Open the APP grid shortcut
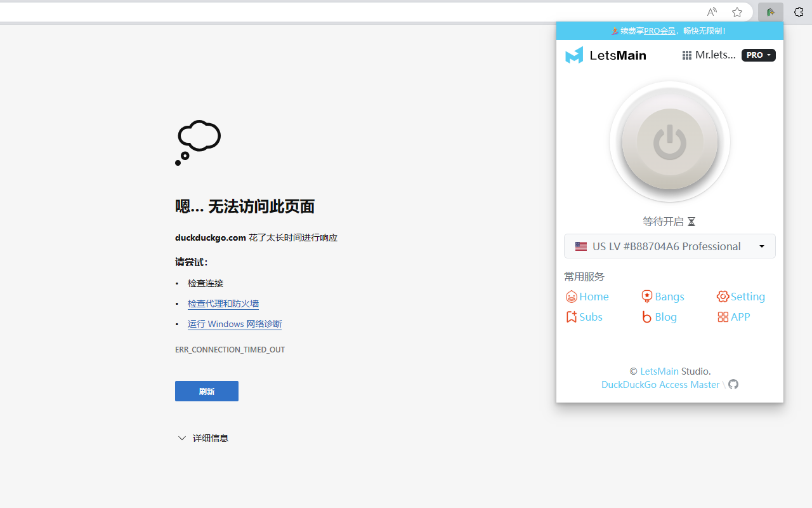 (x=723, y=317)
